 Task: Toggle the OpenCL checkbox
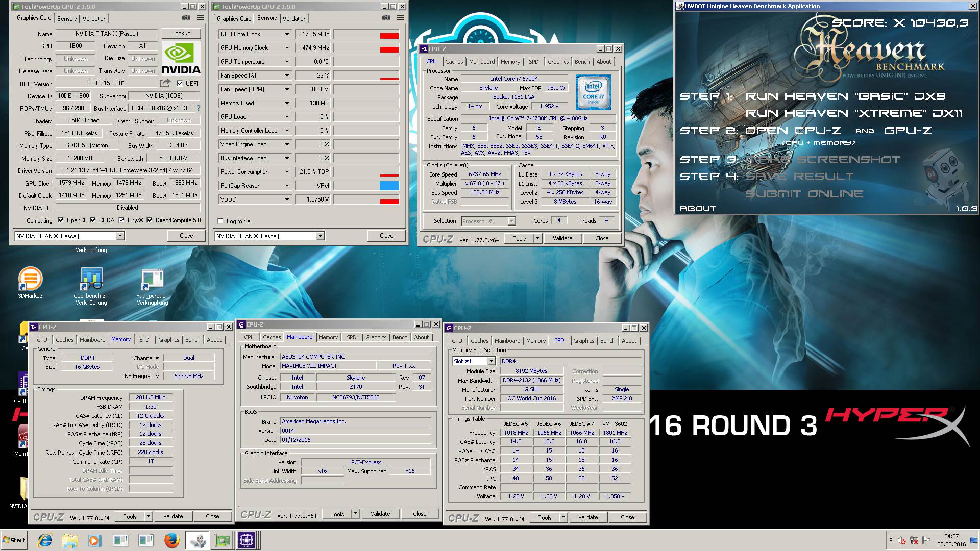[61, 220]
